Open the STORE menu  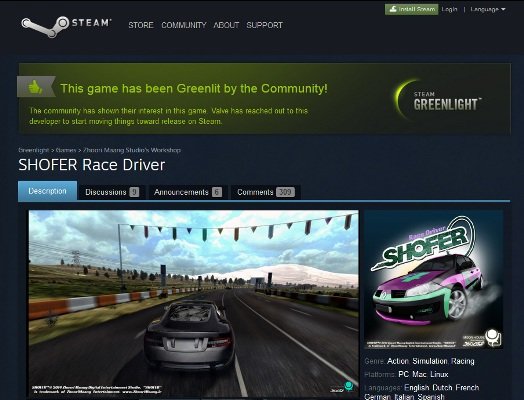[x=141, y=25]
